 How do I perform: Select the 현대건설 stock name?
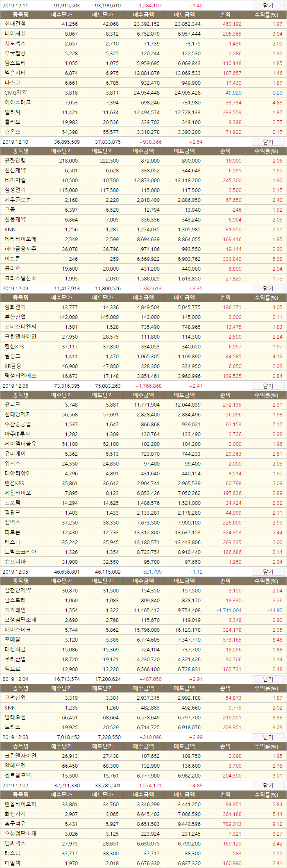pyautogui.click(x=15, y=24)
